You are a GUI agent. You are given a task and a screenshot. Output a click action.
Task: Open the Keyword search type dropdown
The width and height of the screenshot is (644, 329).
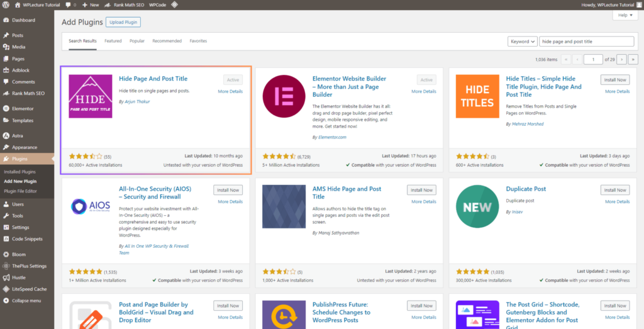coord(523,42)
